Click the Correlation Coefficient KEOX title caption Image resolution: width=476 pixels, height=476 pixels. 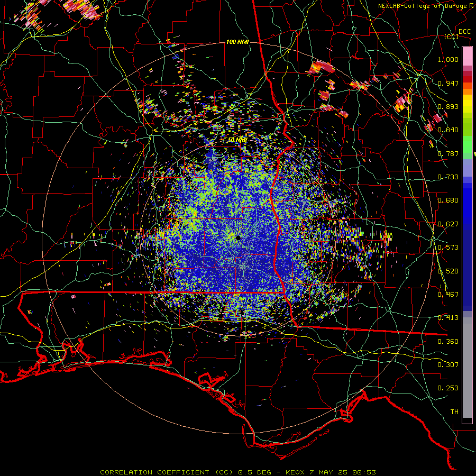pos(238,472)
